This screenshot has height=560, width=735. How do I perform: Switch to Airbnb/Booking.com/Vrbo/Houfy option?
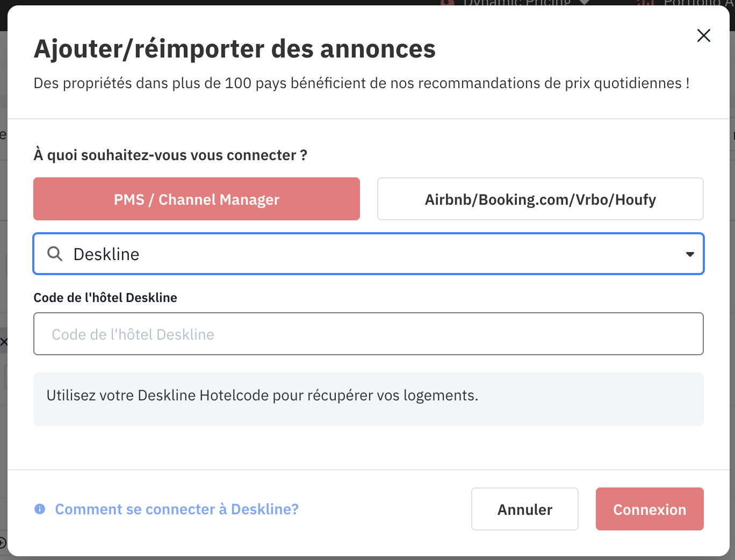click(540, 199)
